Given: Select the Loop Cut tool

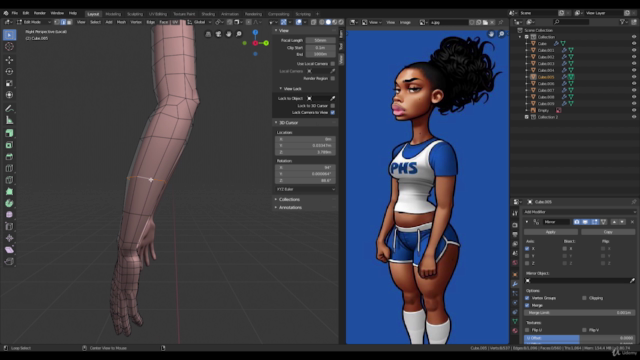Looking at the screenshot, I should tap(9, 168).
